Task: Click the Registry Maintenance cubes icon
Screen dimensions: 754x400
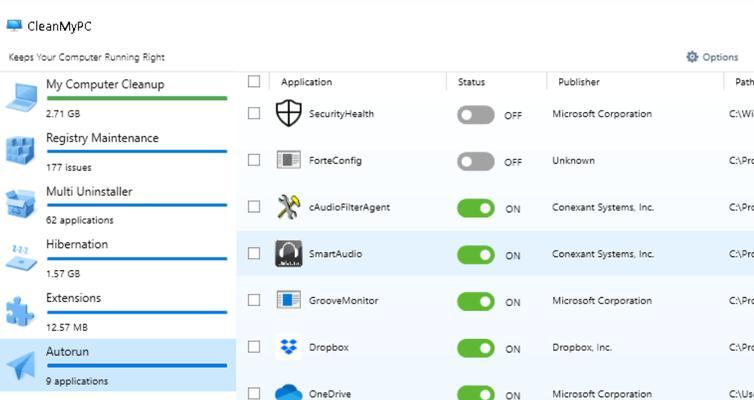Action: [20, 150]
